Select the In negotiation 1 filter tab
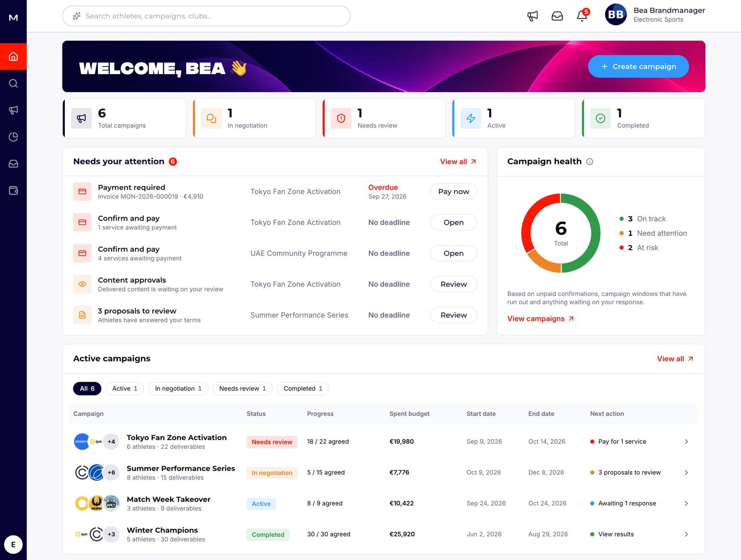 pos(178,389)
